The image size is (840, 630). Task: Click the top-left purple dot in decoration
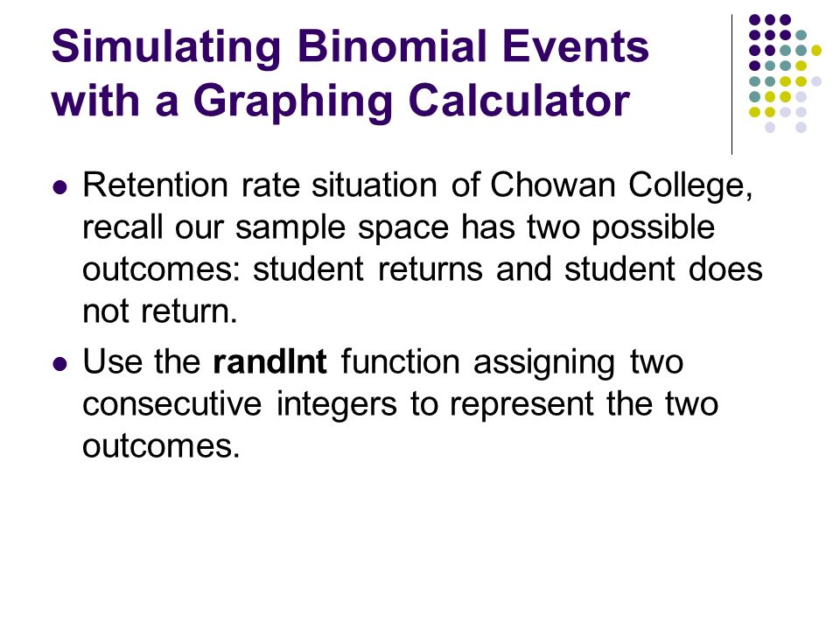[x=754, y=20]
